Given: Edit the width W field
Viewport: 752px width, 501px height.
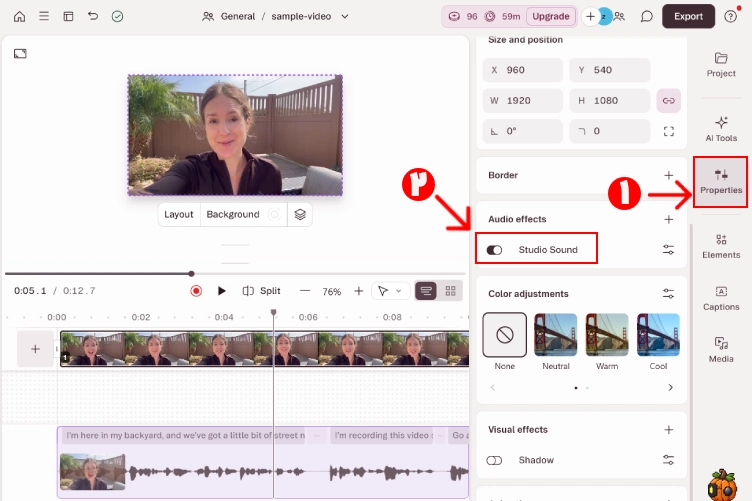Looking at the screenshot, I should click(x=523, y=101).
